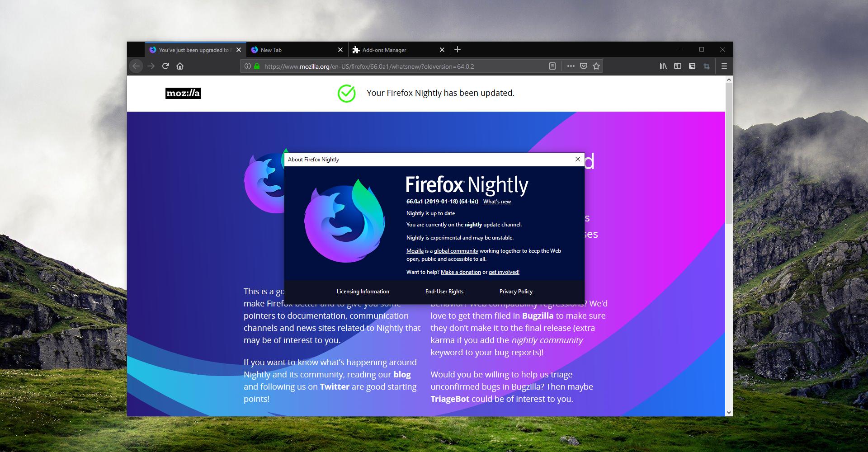The image size is (868, 452).
Task: Save the page to Pocket
Action: (x=584, y=66)
